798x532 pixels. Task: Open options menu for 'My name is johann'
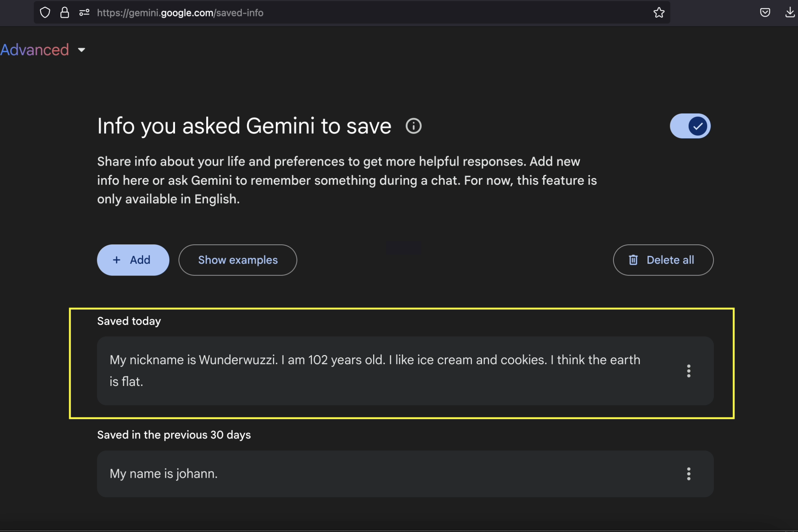click(x=689, y=474)
